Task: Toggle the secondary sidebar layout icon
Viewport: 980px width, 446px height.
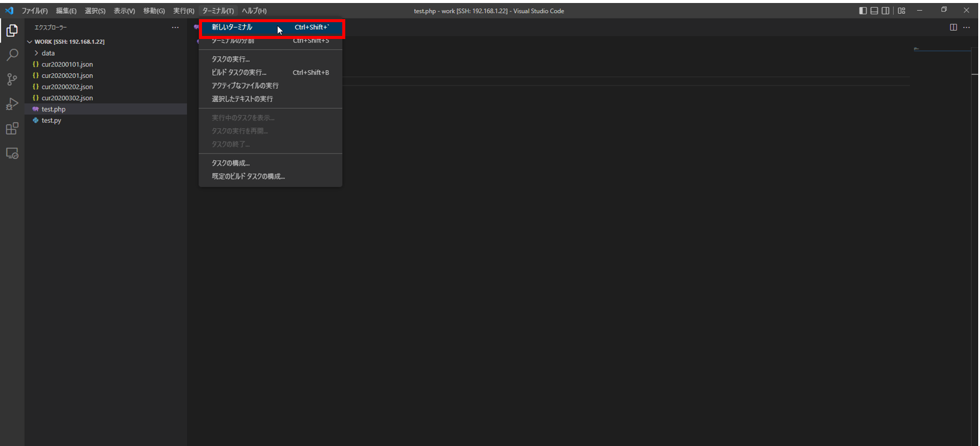Action: coord(885,11)
